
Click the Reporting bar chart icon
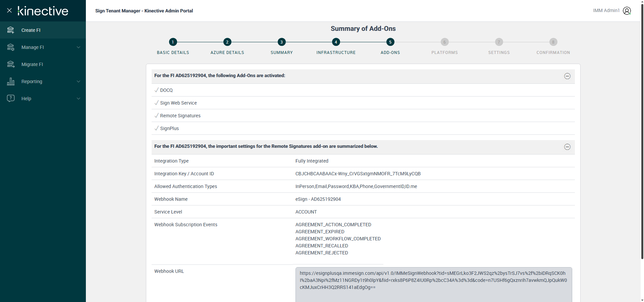[x=11, y=81]
